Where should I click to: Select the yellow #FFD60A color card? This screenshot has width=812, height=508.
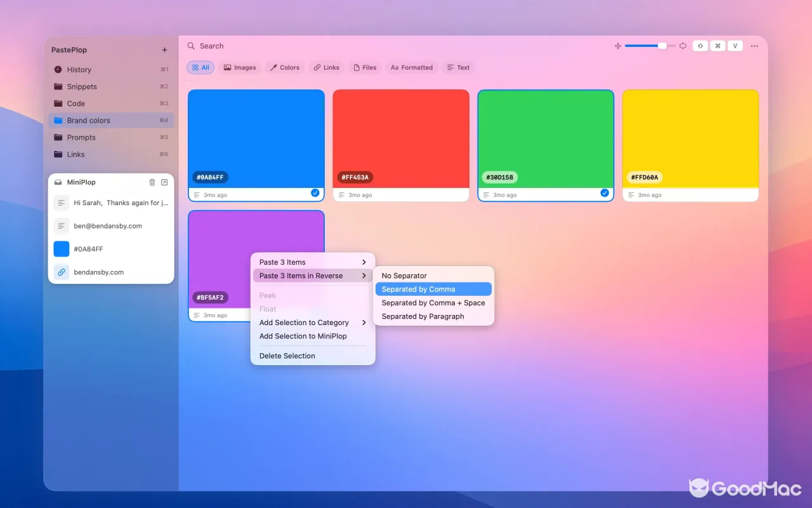pyautogui.click(x=690, y=145)
